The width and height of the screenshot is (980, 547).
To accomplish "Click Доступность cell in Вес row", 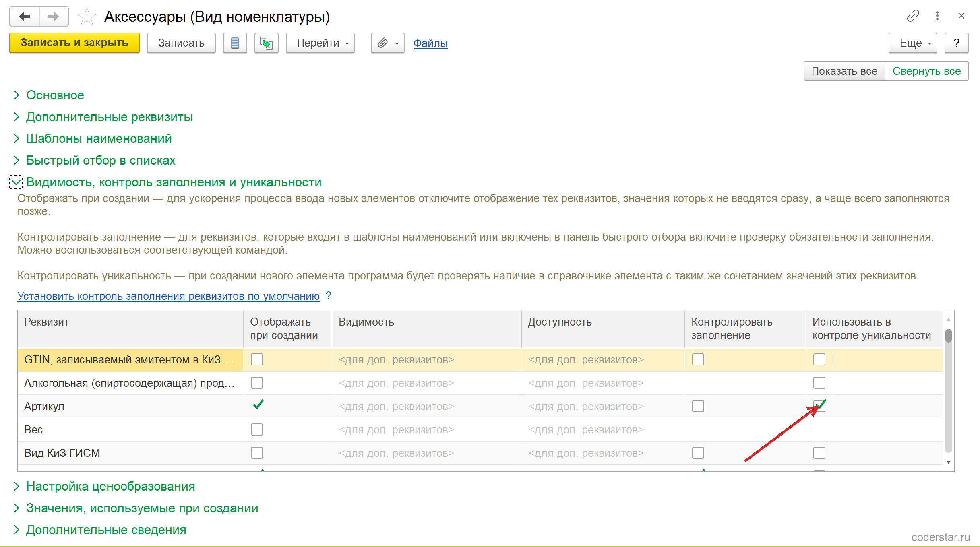I will click(603, 429).
